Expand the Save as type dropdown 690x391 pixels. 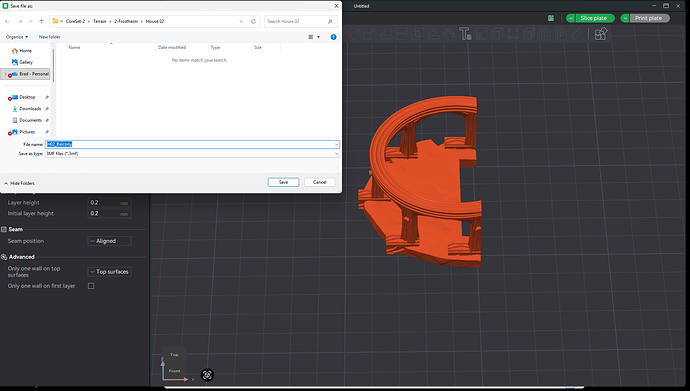coord(192,153)
